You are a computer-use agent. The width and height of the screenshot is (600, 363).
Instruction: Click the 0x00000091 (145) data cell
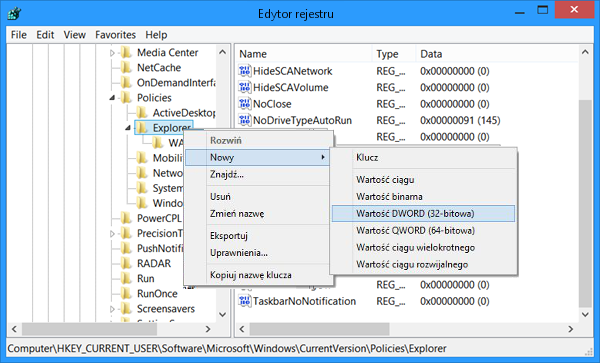coord(460,120)
